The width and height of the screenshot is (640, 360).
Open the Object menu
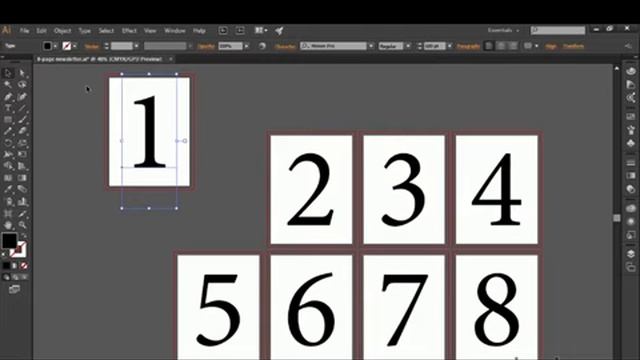[x=62, y=31]
